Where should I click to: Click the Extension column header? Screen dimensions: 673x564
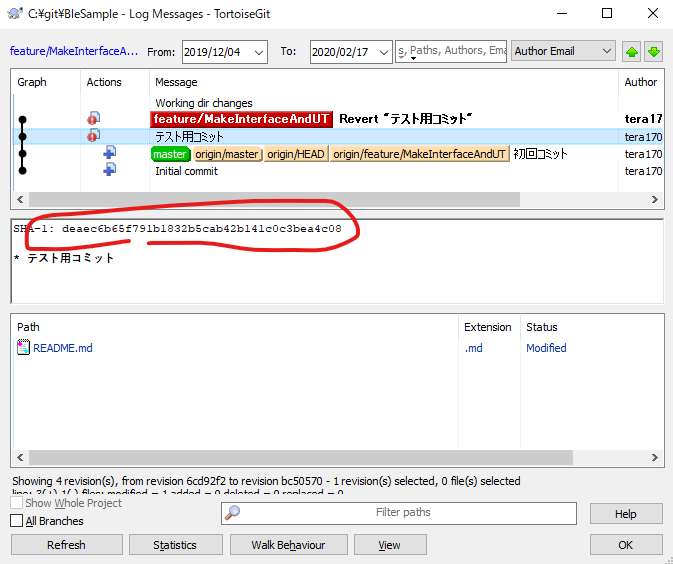tap(488, 327)
